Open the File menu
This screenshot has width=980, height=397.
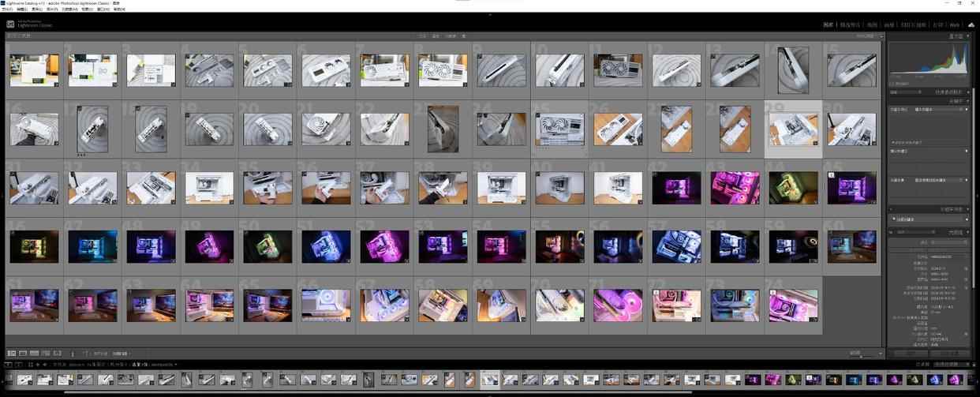click(x=7, y=9)
